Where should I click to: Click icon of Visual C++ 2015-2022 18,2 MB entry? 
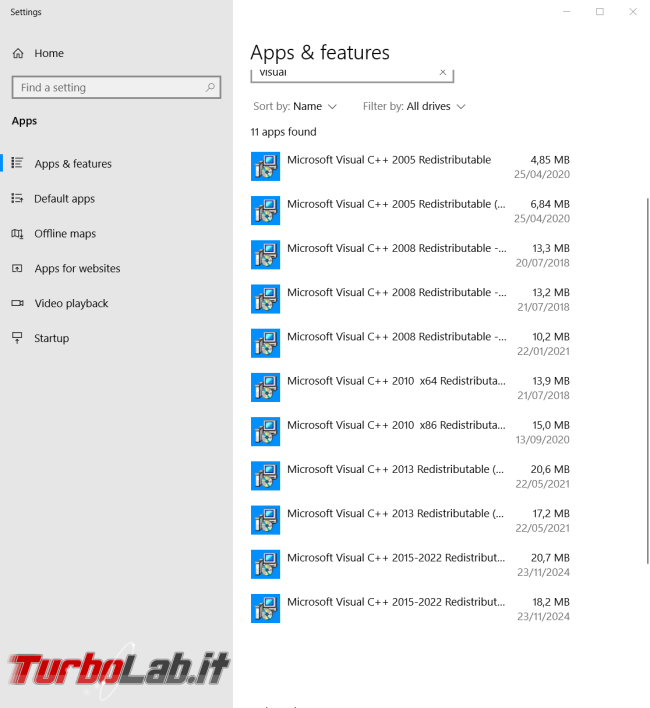click(265, 609)
